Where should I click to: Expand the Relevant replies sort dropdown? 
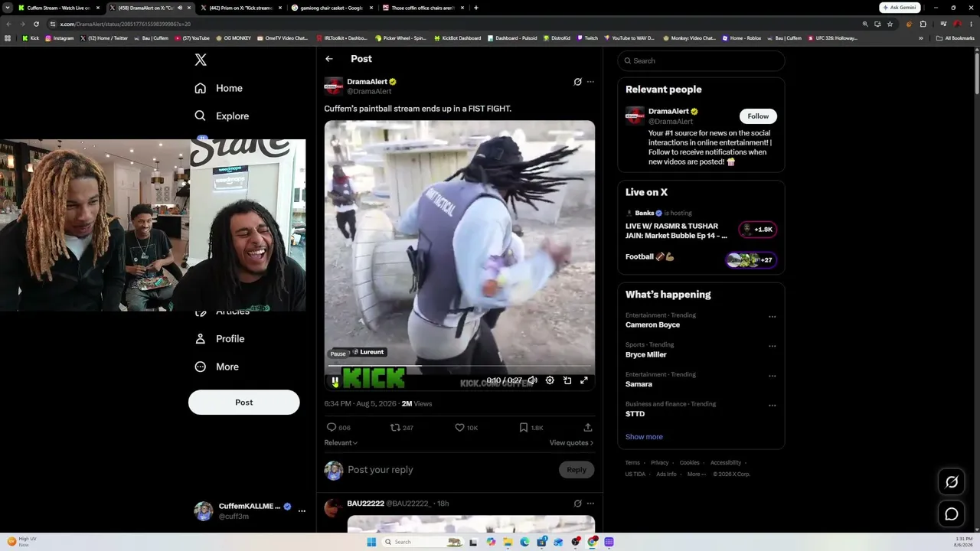pyautogui.click(x=341, y=442)
